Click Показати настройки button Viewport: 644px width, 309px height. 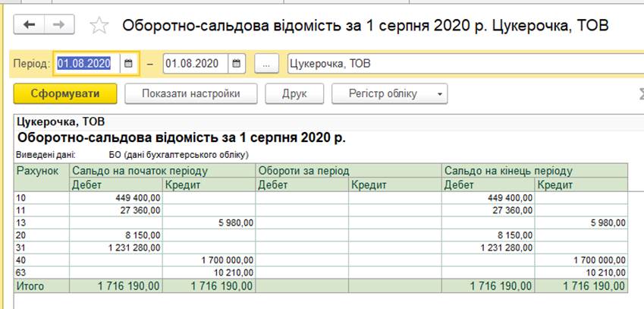click(x=190, y=94)
